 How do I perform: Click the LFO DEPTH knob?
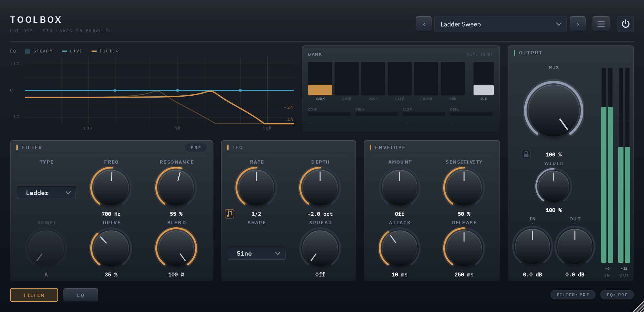(320, 187)
